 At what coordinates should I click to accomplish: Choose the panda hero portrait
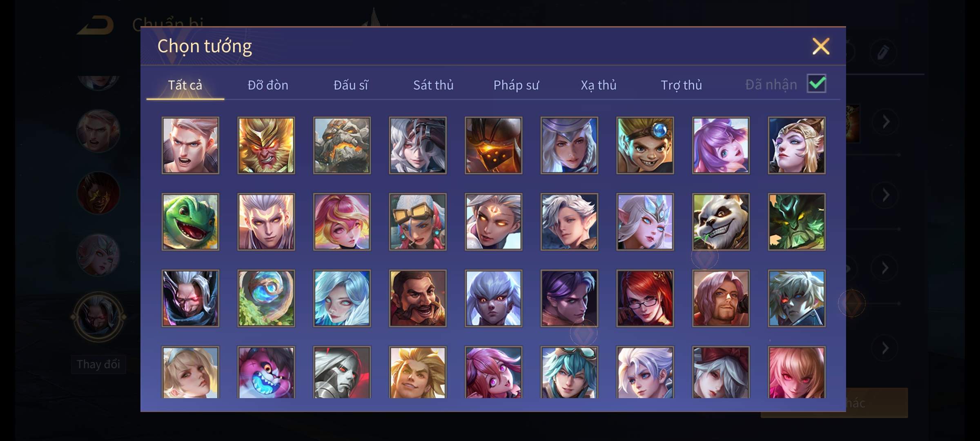point(721,222)
